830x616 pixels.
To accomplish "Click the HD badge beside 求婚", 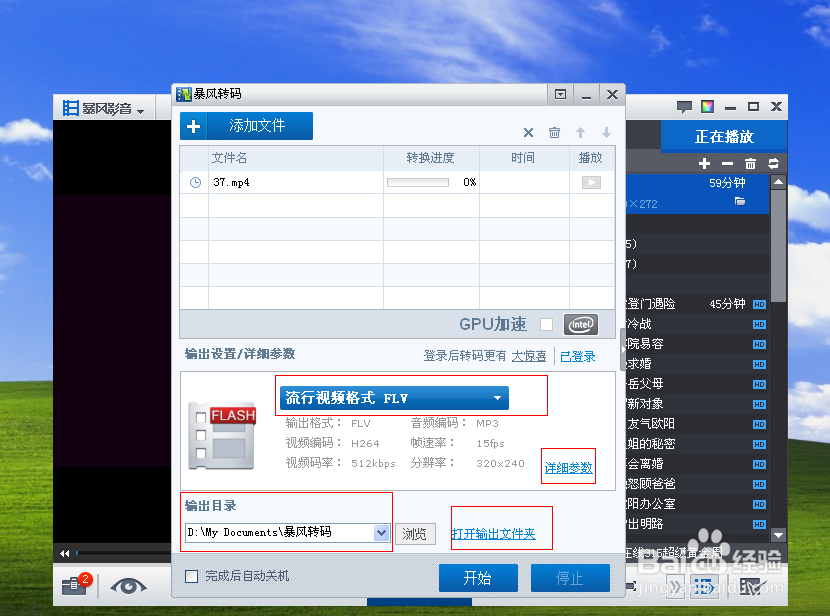I will click(x=759, y=365).
